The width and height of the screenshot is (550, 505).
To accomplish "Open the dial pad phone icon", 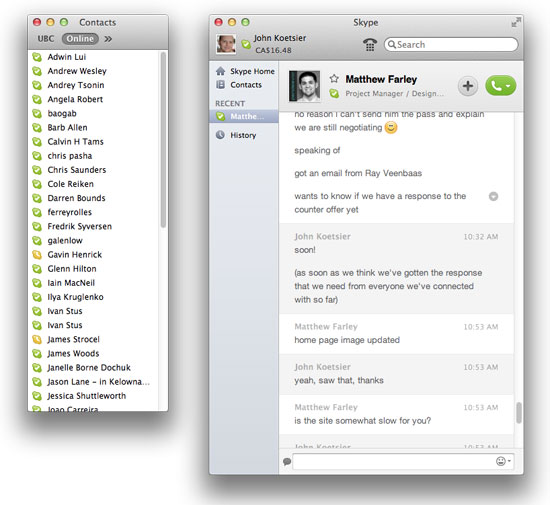I will [x=370, y=45].
